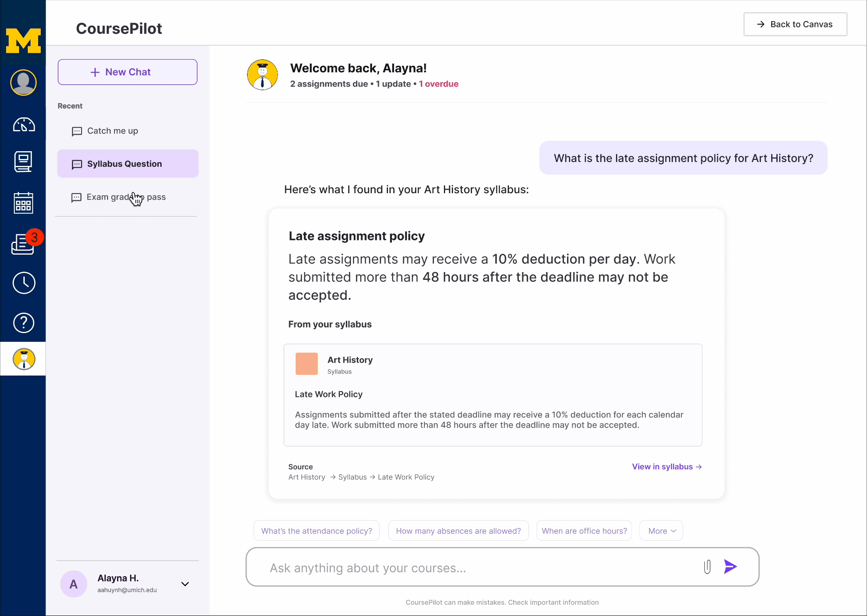Ask When are office hours?
The width and height of the screenshot is (867, 616).
click(584, 531)
